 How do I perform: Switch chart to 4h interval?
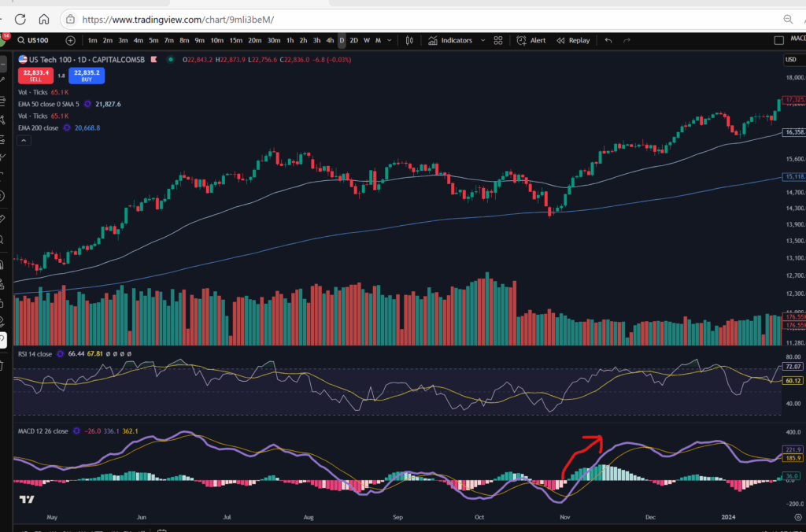click(330, 40)
